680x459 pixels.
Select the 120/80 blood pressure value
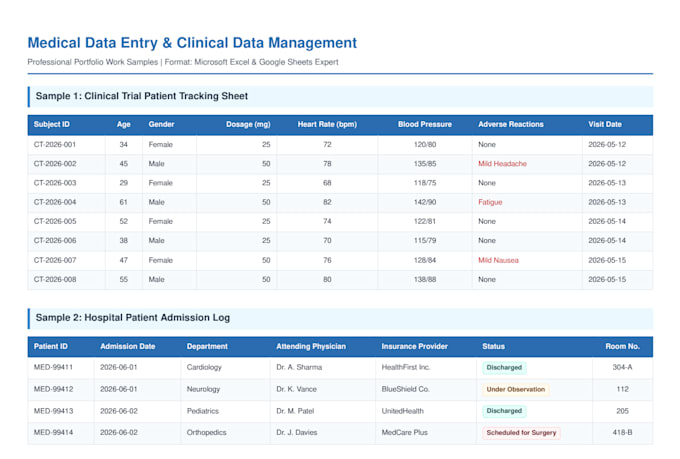[x=425, y=144]
